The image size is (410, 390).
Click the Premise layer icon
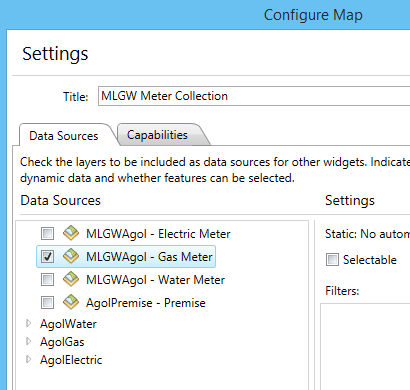[x=71, y=302]
